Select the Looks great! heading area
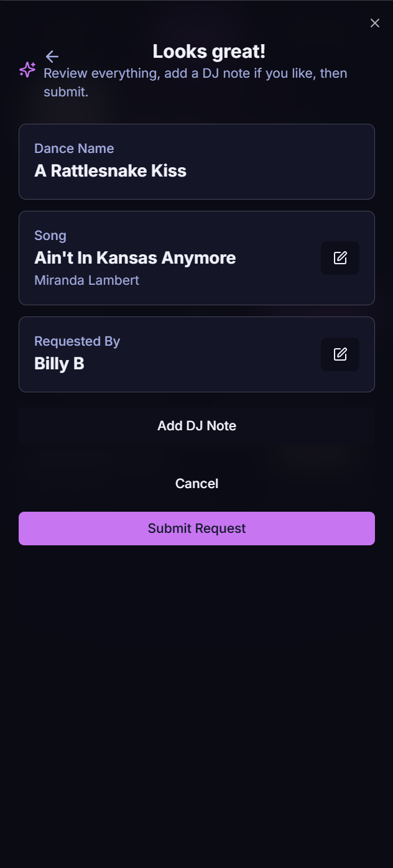The image size is (393, 868). [209, 51]
